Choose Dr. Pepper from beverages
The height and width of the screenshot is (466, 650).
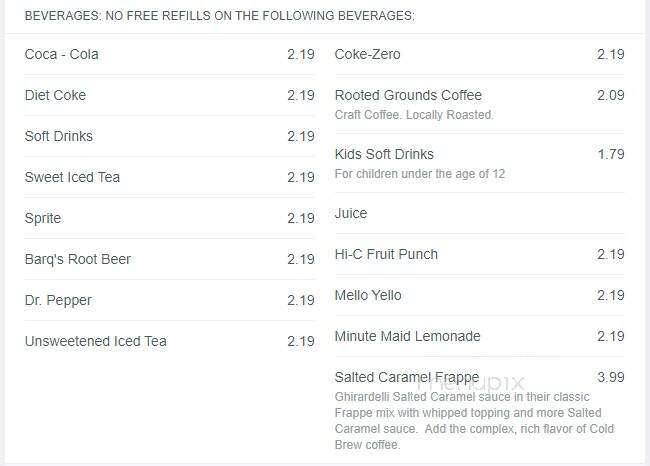[169, 301]
